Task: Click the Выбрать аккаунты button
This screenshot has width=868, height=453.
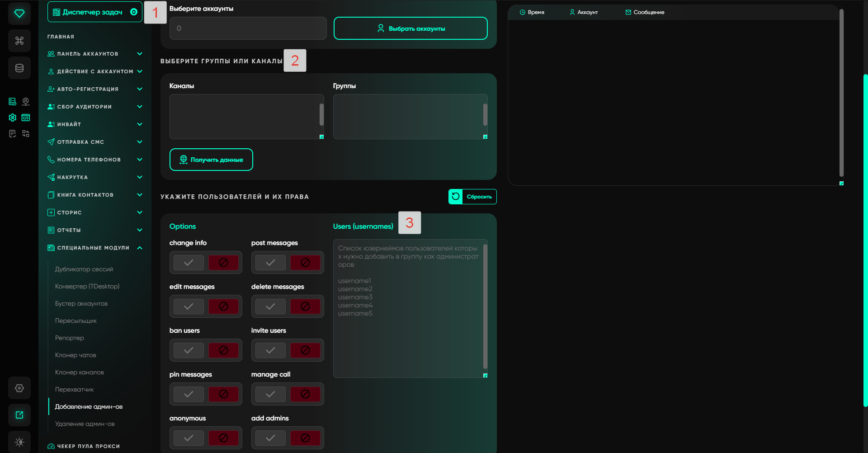Action: tap(410, 28)
